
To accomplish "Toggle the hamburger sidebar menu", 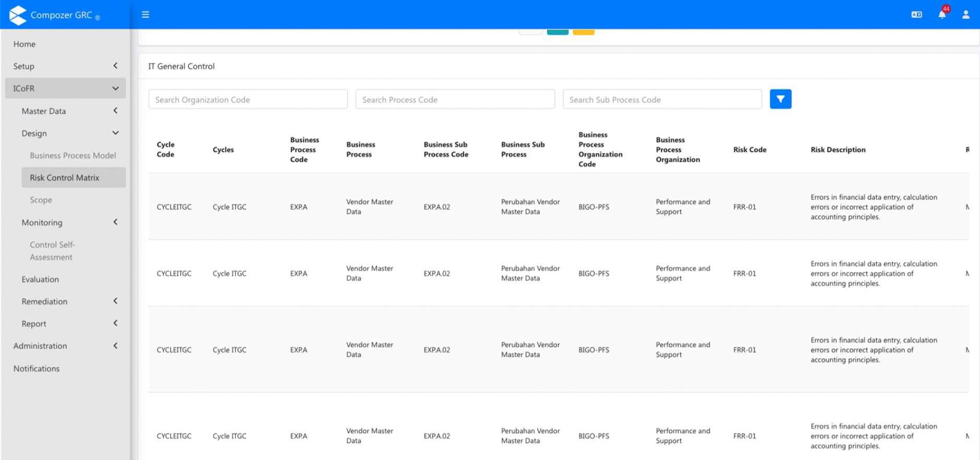I will tap(146, 15).
